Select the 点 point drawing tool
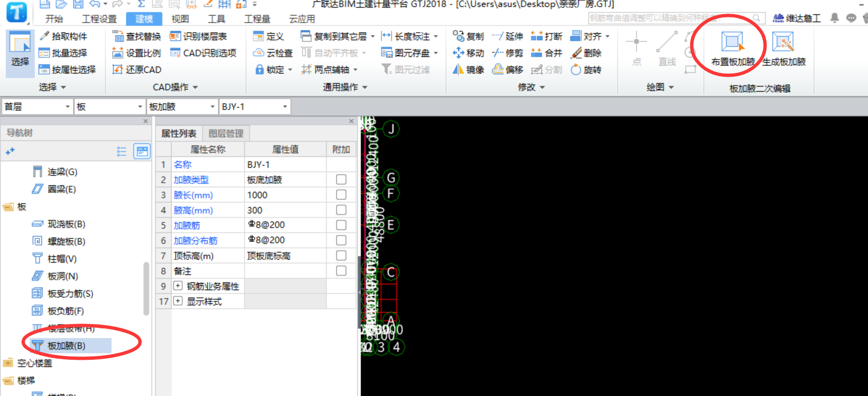This screenshot has width=868, height=396. tap(637, 48)
